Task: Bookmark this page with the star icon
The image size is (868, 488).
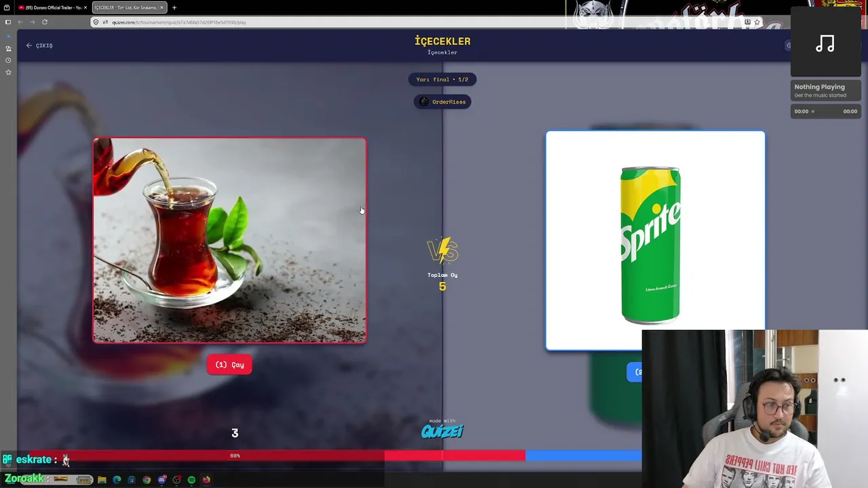Action: (757, 22)
